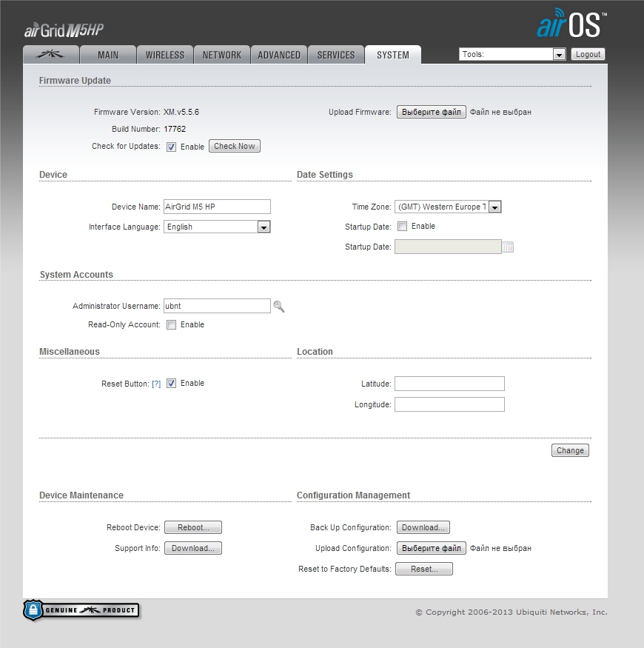This screenshot has height=648, width=644.
Task: Click the Logout button
Action: [588, 54]
